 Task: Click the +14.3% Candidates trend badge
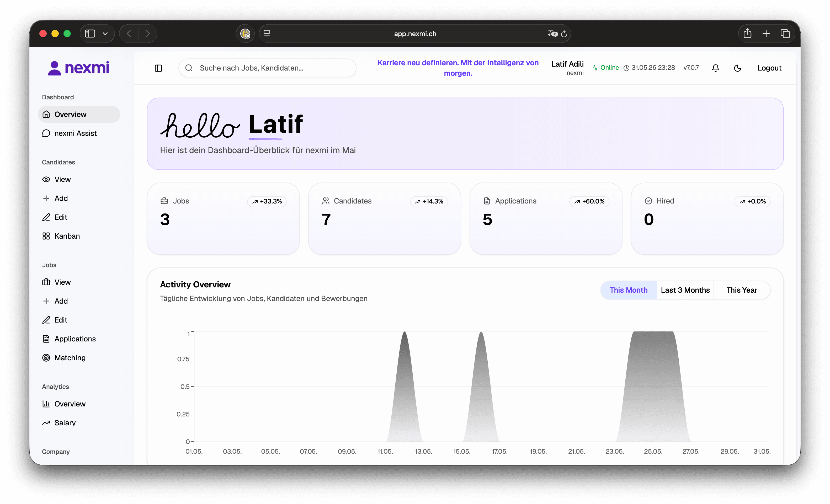[429, 201]
